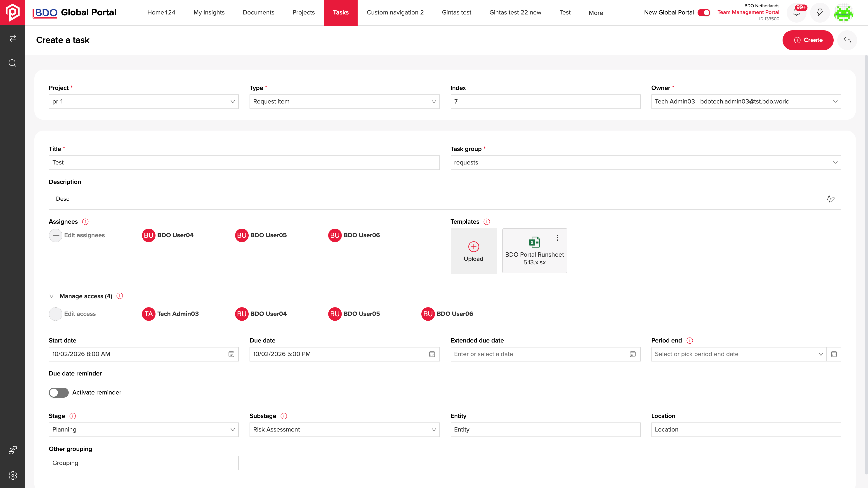Click into the Entity field
The width and height of the screenshot is (868, 488).
point(545,430)
